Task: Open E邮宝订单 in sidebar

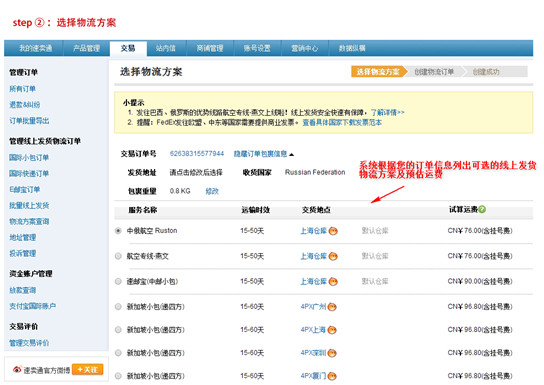Action: [x=25, y=189]
